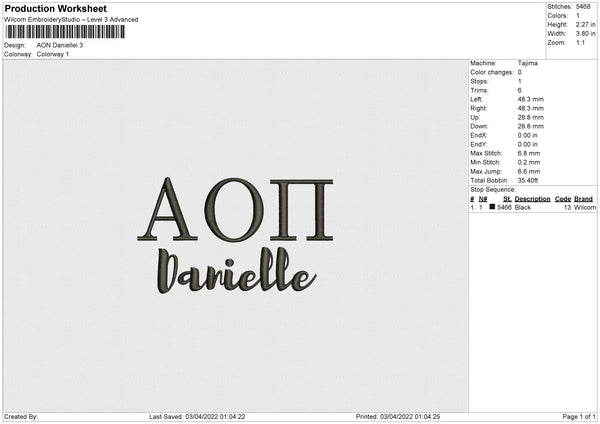Click the Stop Sequence heading
600x424 pixels.
[x=493, y=190]
